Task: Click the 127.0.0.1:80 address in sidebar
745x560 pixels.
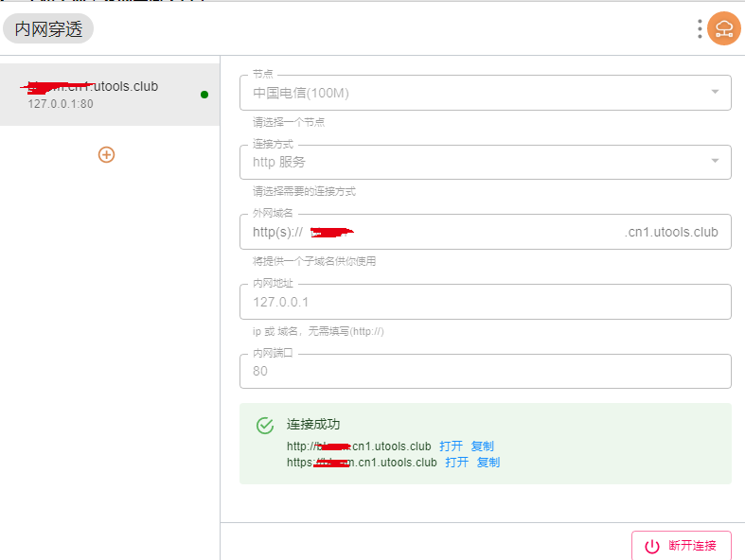Action: coord(61,104)
